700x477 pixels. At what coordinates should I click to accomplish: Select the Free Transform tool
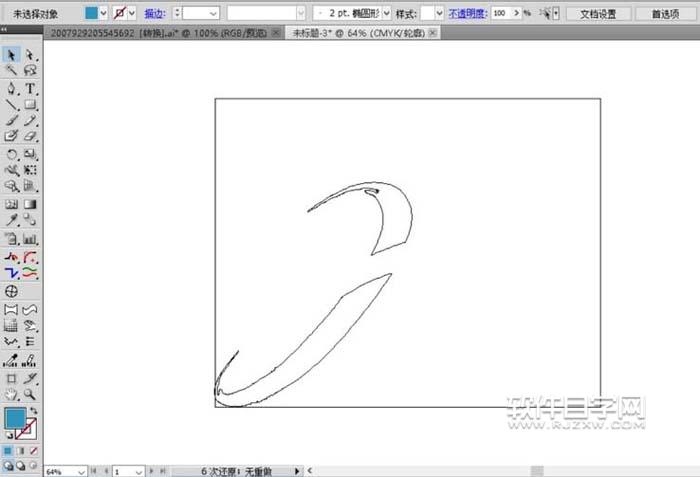30,170
